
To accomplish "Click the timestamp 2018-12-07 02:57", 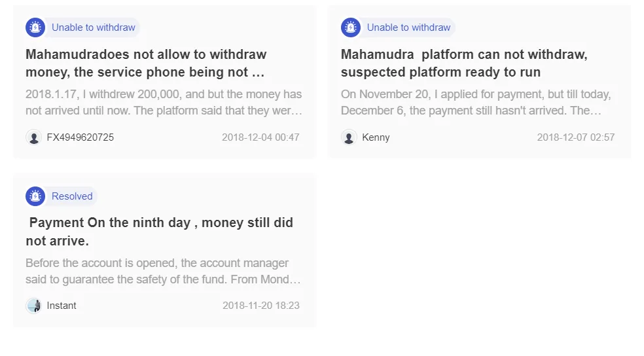I will [x=576, y=137].
